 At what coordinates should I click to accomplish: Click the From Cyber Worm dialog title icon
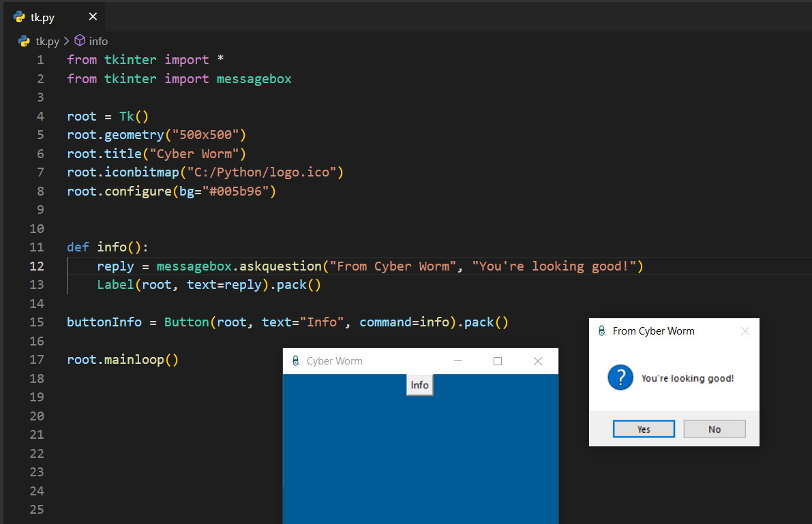[x=601, y=331]
